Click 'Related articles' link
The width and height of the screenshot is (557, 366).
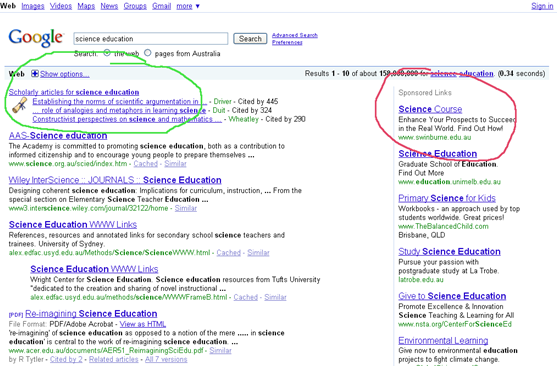pos(114,359)
